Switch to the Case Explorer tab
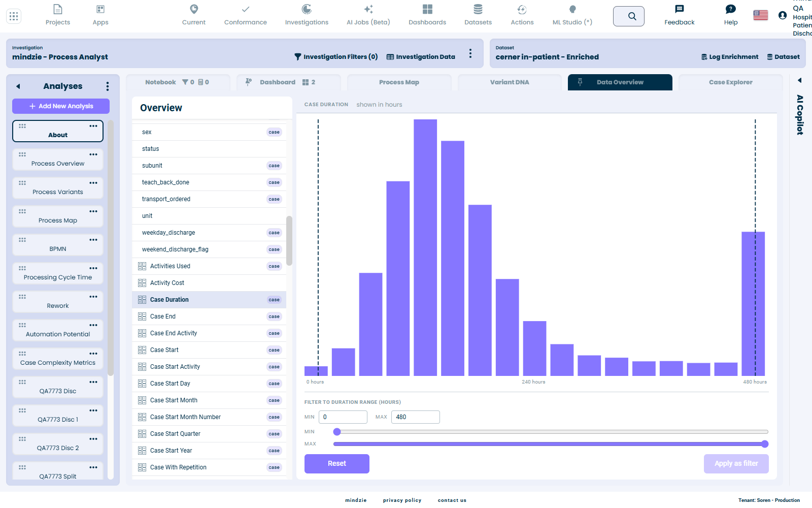Viewport: 812px width, 508px height. pyautogui.click(x=730, y=82)
